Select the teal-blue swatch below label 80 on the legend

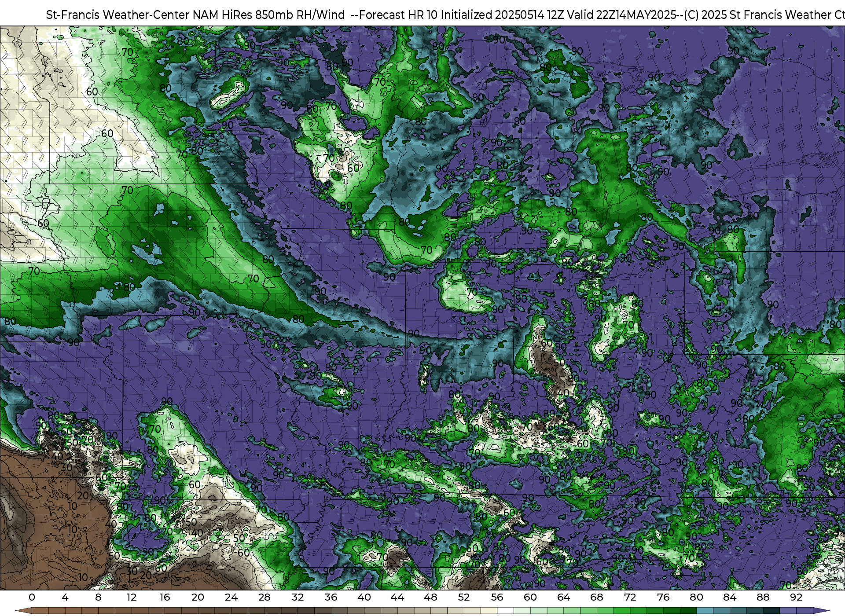click(705, 611)
